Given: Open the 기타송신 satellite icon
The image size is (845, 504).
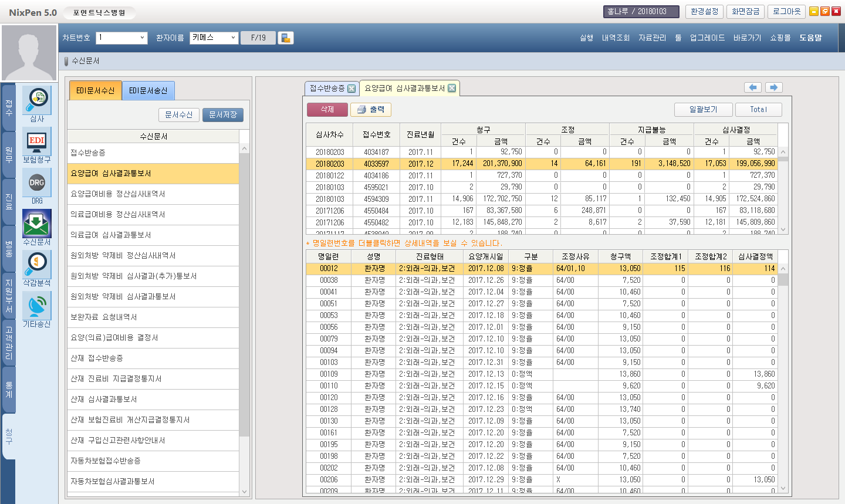Looking at the screenshot, I should click(x=37, y=306).
